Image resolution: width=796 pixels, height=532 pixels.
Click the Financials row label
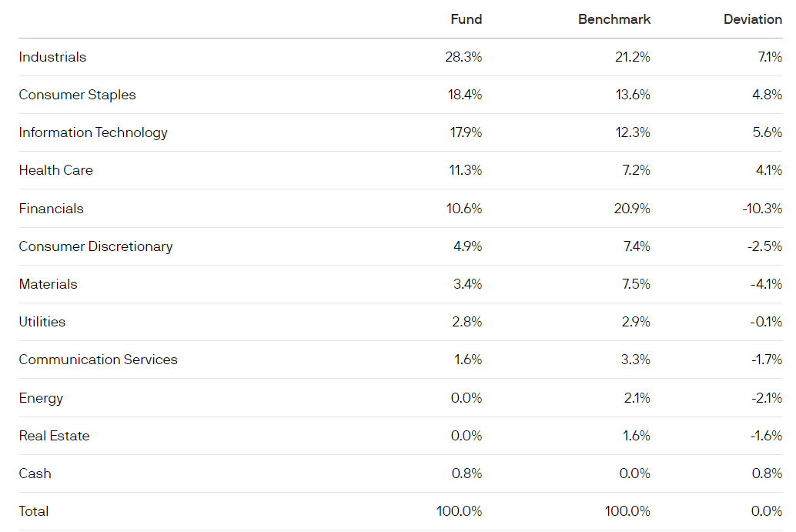point(51,209)
